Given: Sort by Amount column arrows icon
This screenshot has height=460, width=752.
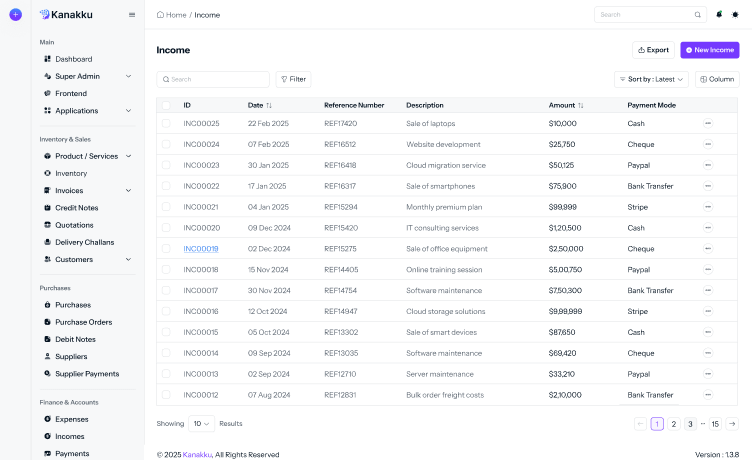Looking at the screenshot, I should pos(581,105).
